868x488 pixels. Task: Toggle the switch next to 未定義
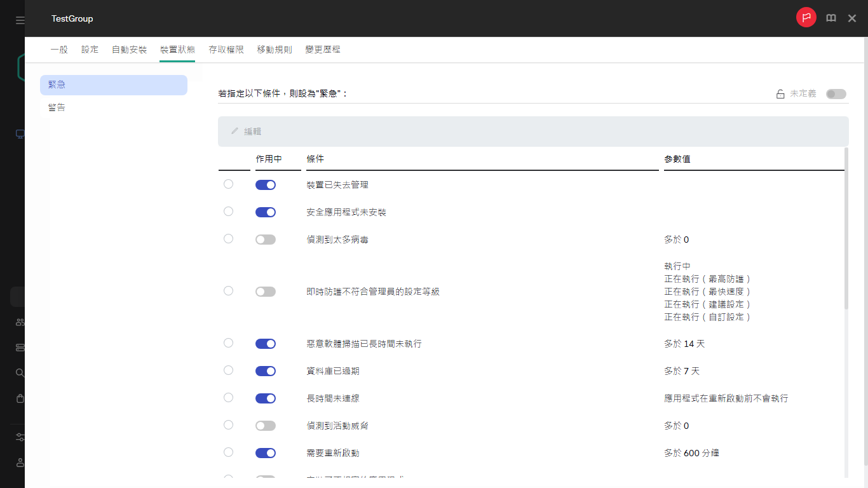coord(836,93)
